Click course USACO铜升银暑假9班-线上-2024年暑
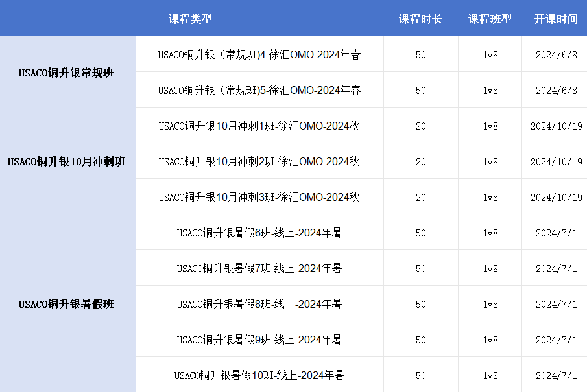This screenshot has width=587, height=392. pyautogui.click(x=259, y=340)
